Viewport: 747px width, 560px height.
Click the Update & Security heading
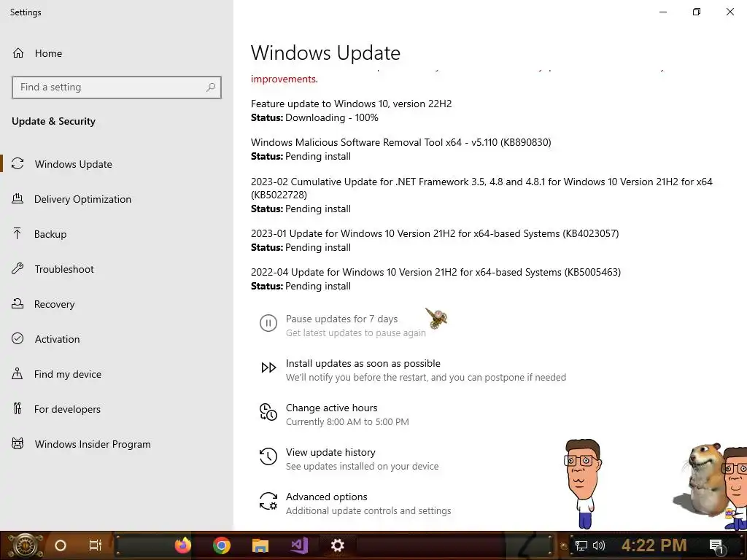click(x=53, y=122)
